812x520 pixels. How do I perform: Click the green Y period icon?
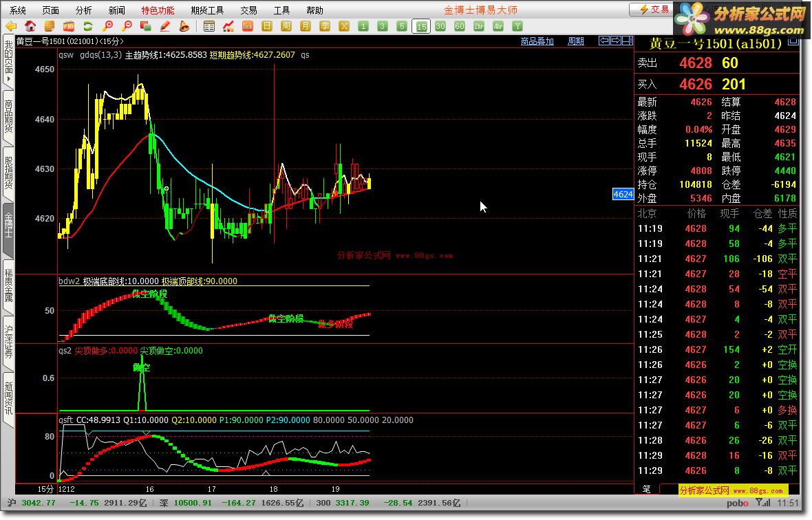click(x=517, y=26)
